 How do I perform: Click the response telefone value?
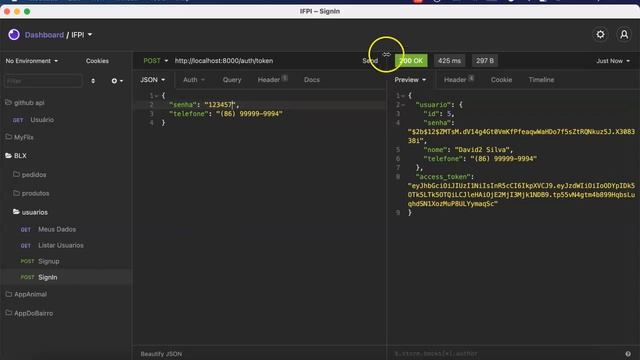coord(503,158)
